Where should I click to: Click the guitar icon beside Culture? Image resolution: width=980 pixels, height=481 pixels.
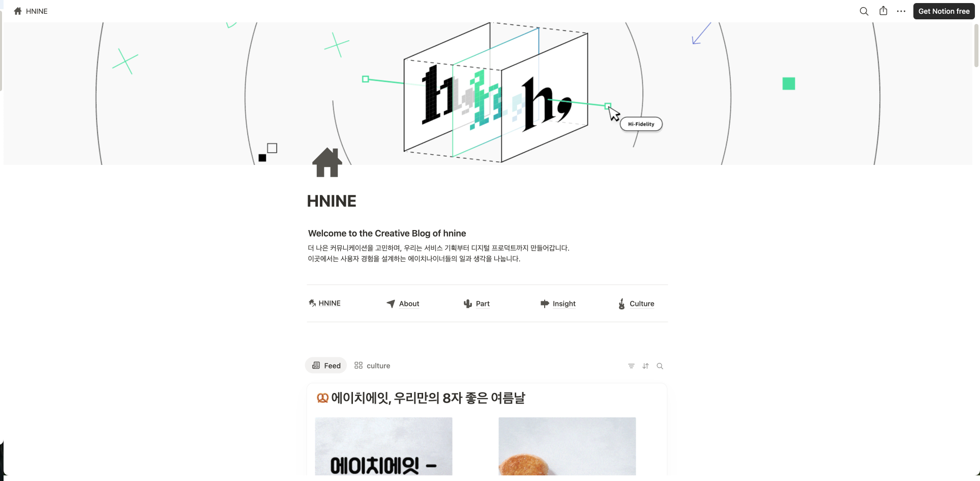[x=621, y=304]
